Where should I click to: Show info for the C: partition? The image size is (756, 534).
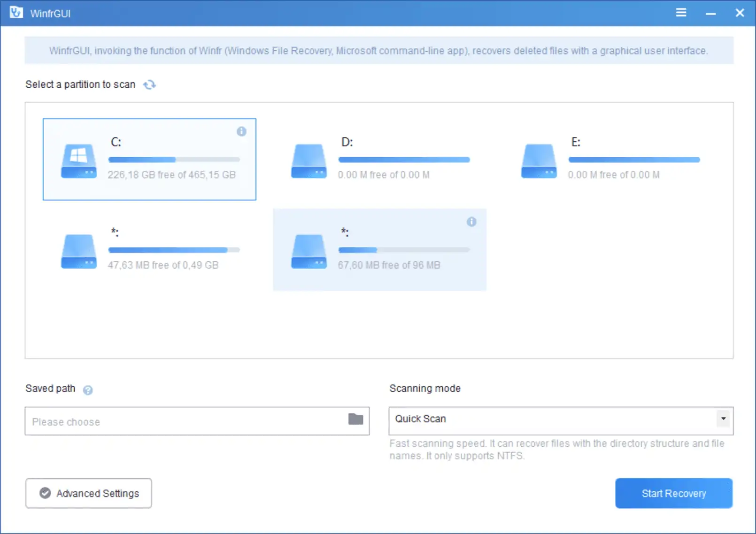(x=241, y=131)
